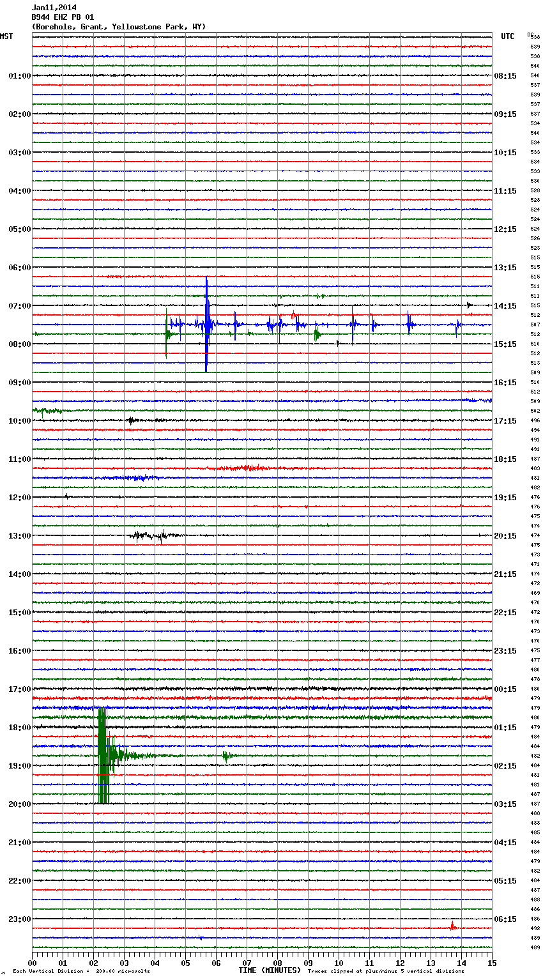Click the 20:00 MST time label
This screenshot has width=543, height=980.
(19, 804)
